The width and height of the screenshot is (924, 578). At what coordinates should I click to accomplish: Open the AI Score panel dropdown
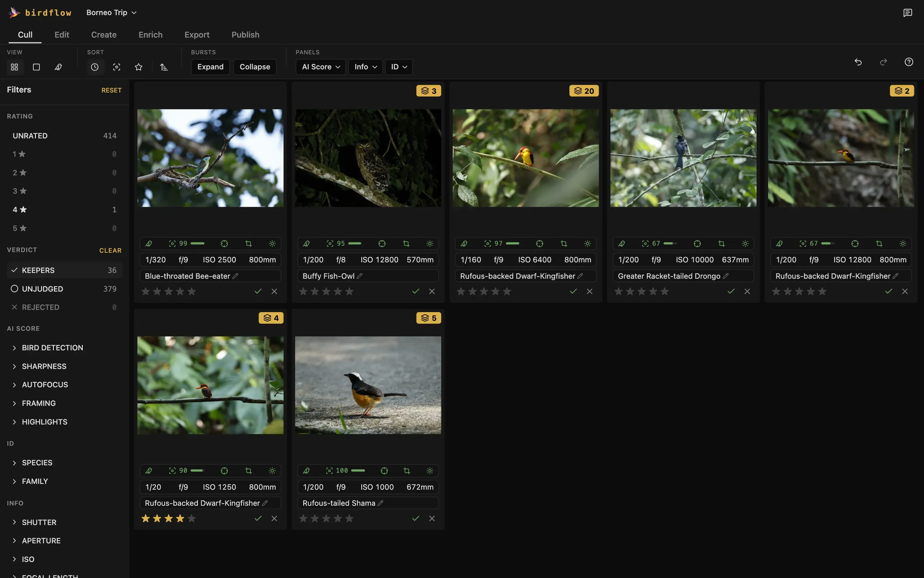click(321, 67)
